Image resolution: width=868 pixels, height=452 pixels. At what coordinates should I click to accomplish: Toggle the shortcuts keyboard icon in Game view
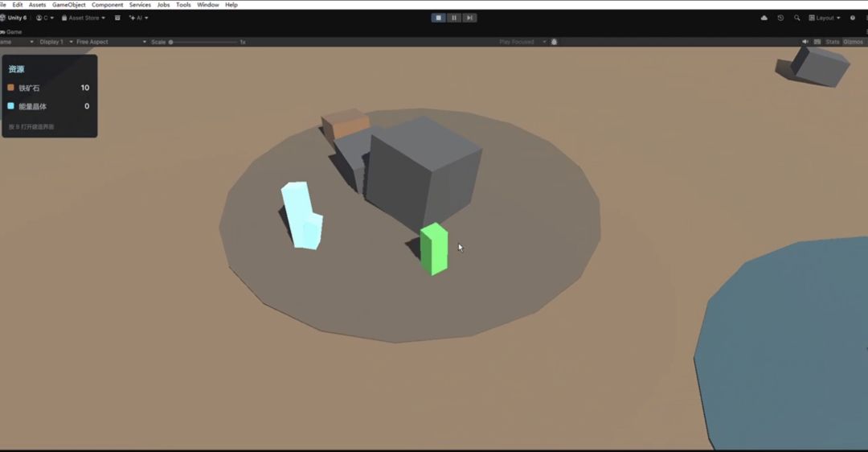(x=817, y=42)
